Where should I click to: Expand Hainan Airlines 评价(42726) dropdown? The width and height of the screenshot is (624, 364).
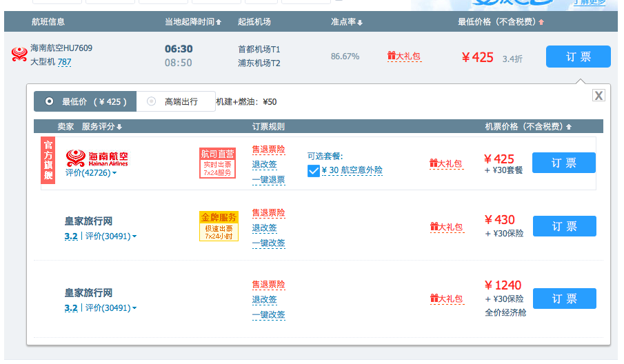[x=91, y=172]
